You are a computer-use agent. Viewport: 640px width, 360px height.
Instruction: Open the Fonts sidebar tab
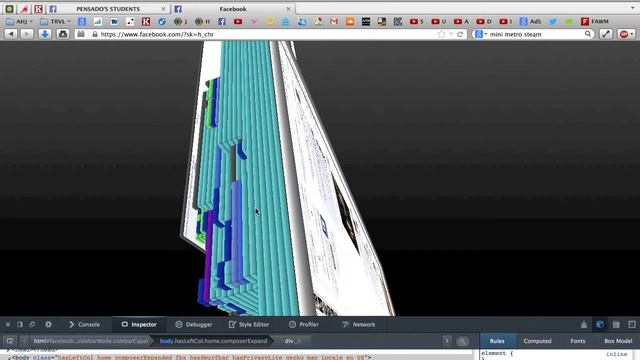(x=578, y=341)
